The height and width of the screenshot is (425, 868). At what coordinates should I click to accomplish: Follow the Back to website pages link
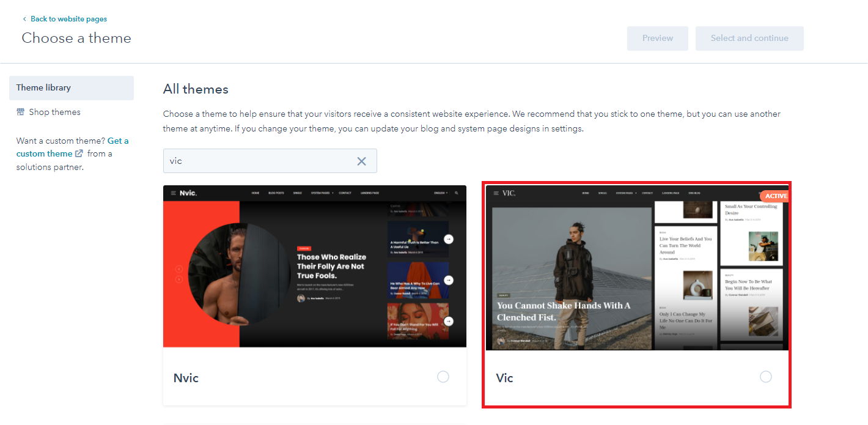click(x=68, y=19)
